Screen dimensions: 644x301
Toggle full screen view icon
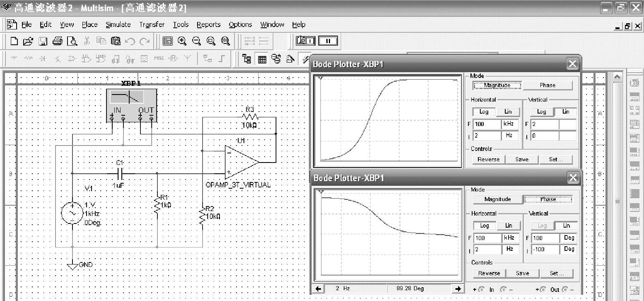[168, 41]
